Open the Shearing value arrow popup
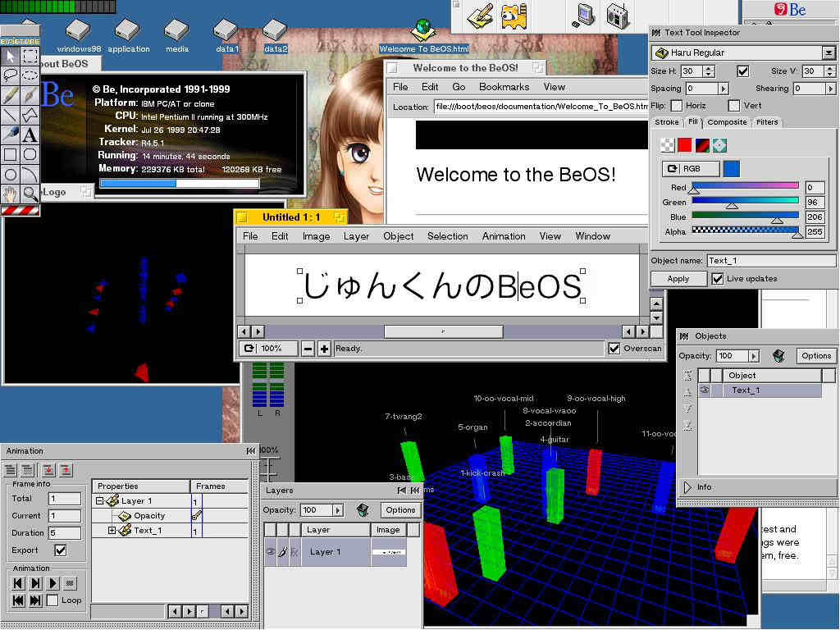The height and width of the screenshot is (630, 840). pos(831,89)
